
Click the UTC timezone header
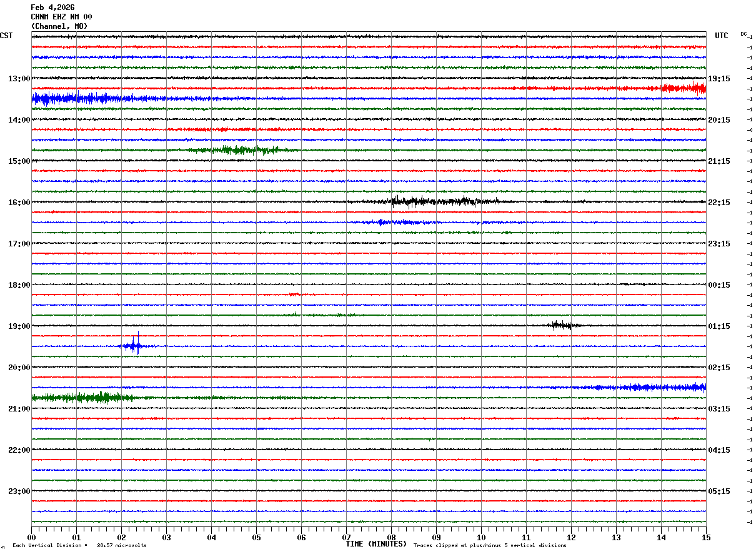point(722,36)
